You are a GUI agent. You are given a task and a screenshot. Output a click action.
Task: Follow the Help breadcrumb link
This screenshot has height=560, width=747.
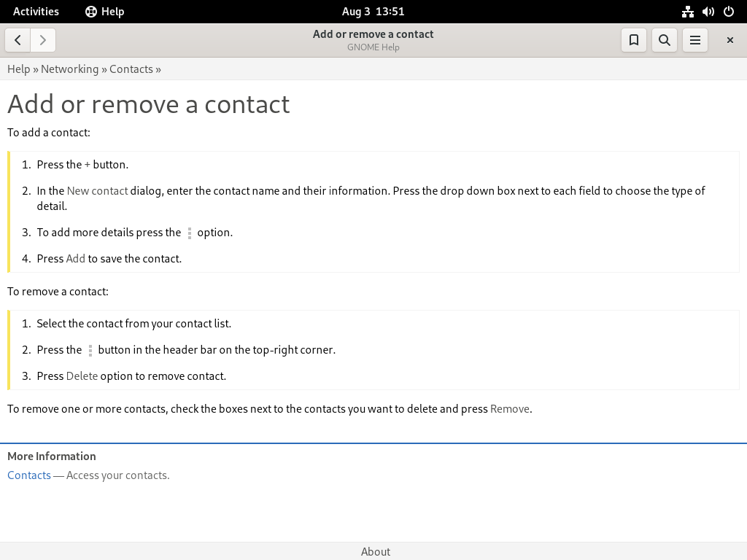[18, 69]
